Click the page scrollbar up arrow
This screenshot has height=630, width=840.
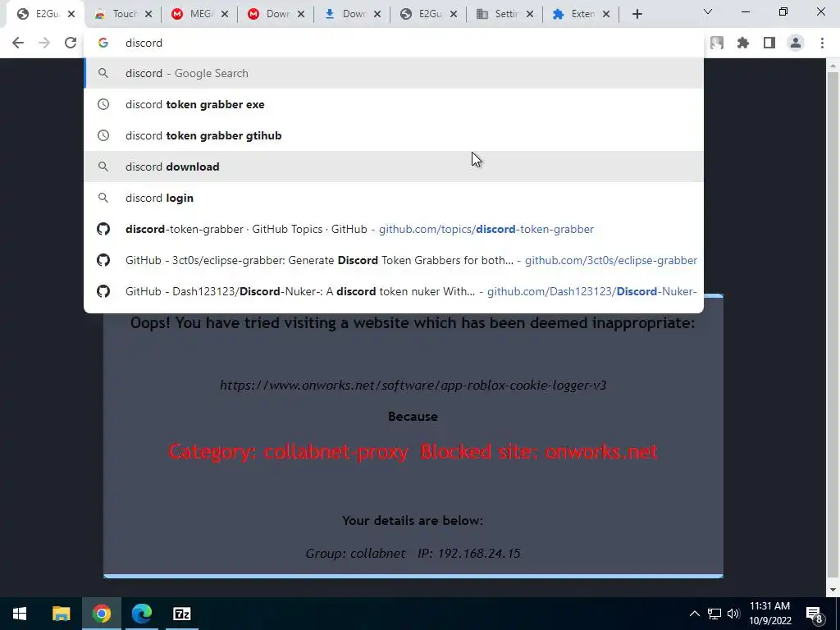[833, 66]
